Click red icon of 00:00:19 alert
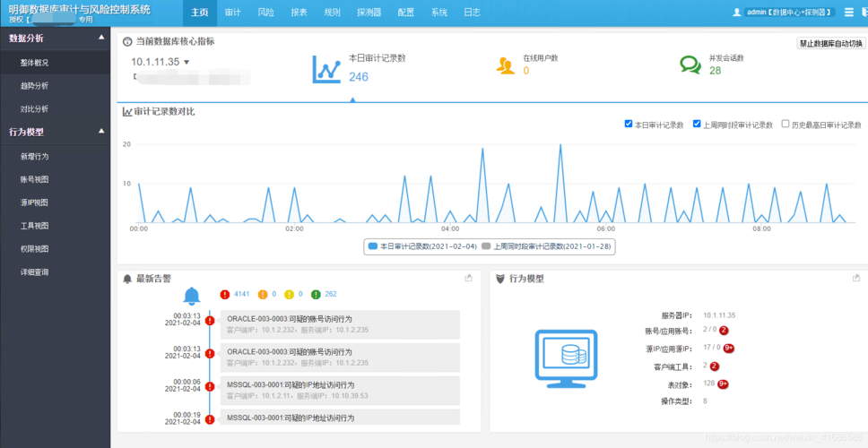The image size is (868, 448). click(210, 419)
